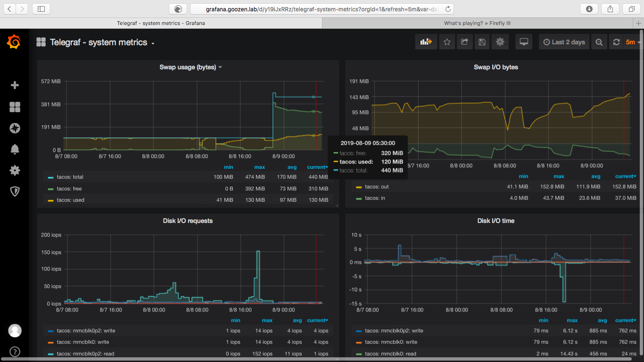Open dashboard settings gear

point(500,42)
